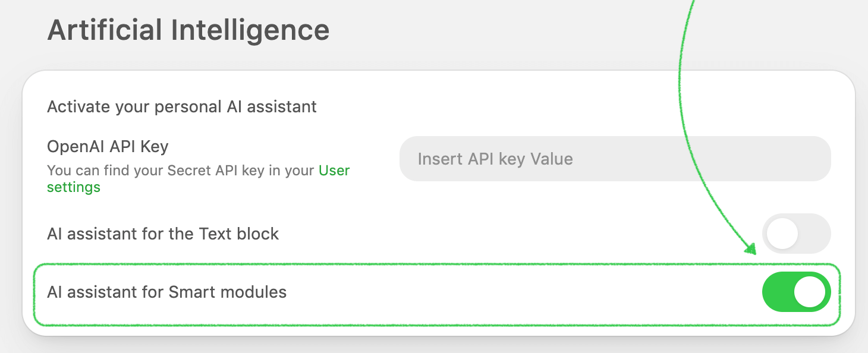
Task: Click the "Insert API key Value" placeholder
Action: [x=495, y=159]
